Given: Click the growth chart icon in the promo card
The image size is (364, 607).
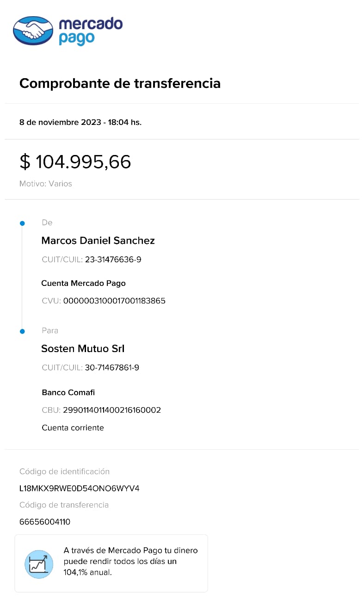Looking at the screenshot, I should 38,564.
